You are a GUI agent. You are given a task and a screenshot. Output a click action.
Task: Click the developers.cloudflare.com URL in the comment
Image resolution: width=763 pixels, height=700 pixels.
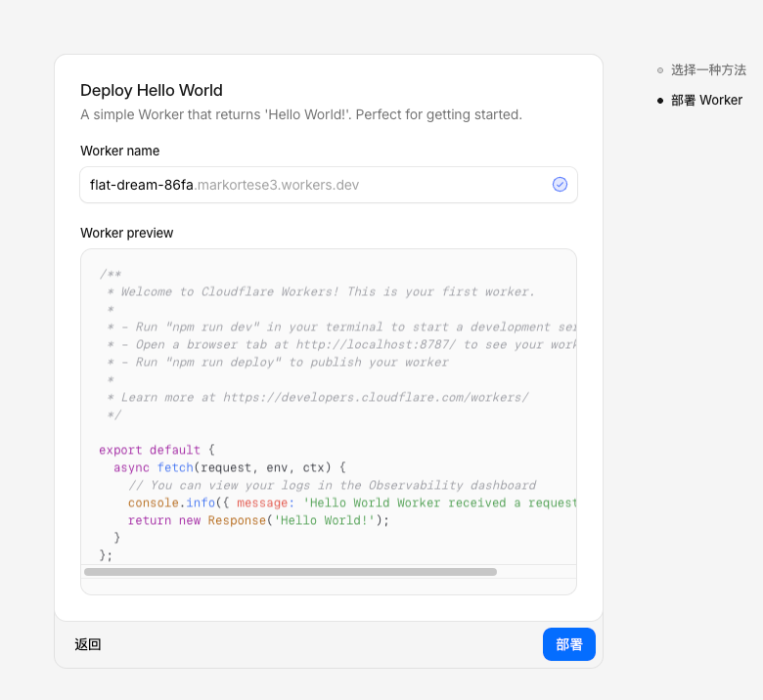point(376,397)
